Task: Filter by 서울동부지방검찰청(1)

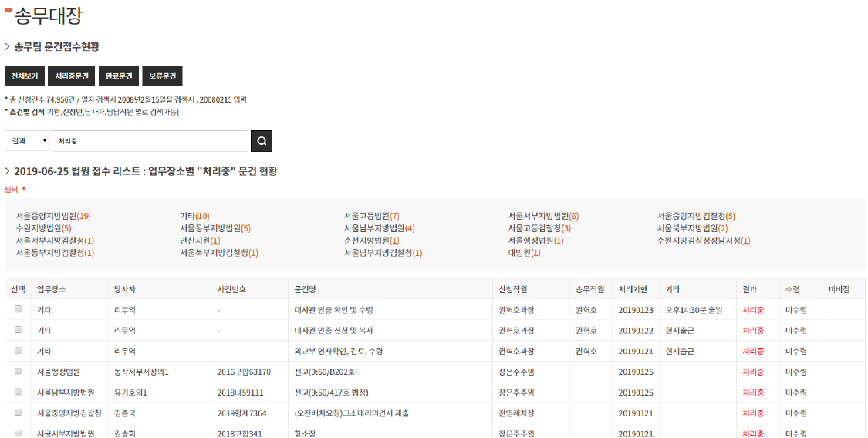Action: (56, 253)
